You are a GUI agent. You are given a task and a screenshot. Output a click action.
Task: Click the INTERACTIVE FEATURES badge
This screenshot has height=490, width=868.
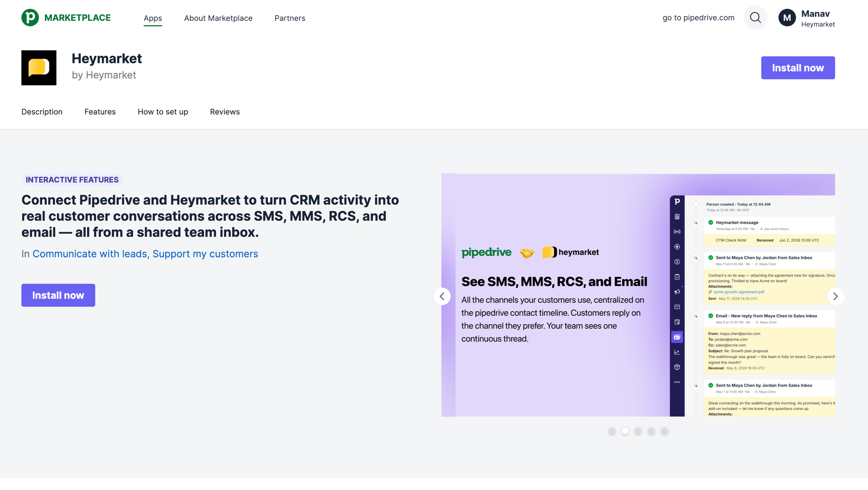point(72,180)
